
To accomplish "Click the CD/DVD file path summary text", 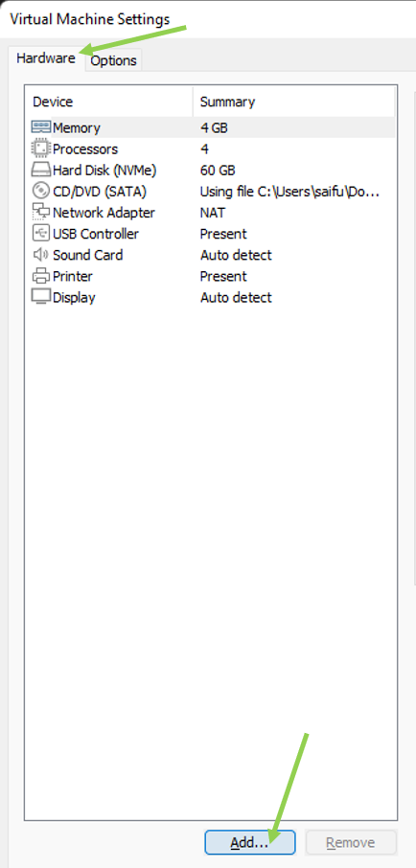I will [x=289, y=192].
